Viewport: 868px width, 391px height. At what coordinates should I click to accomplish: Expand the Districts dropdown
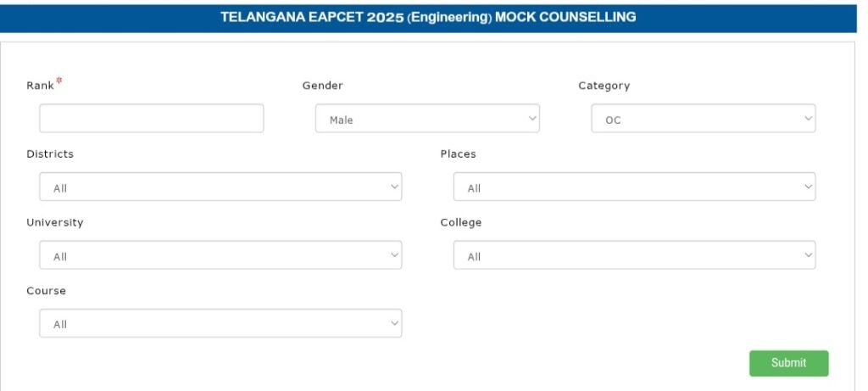[x=220, y=187]
